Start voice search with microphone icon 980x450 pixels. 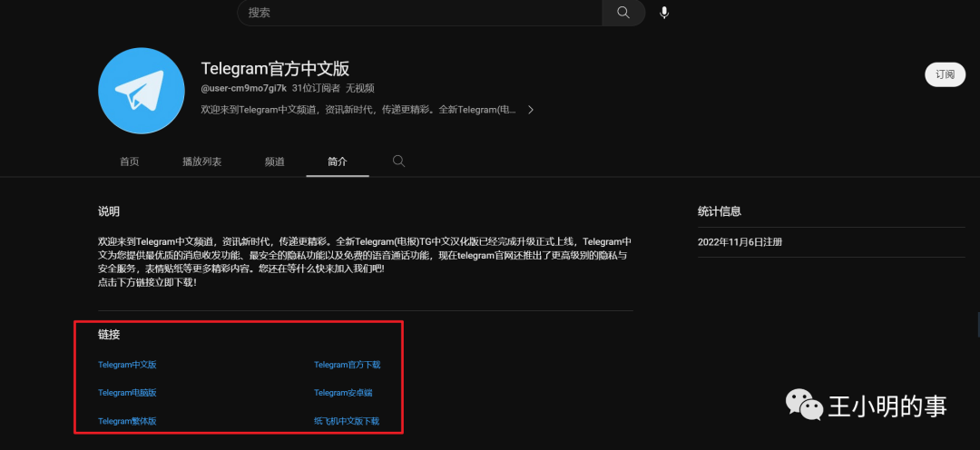[663, 13]
